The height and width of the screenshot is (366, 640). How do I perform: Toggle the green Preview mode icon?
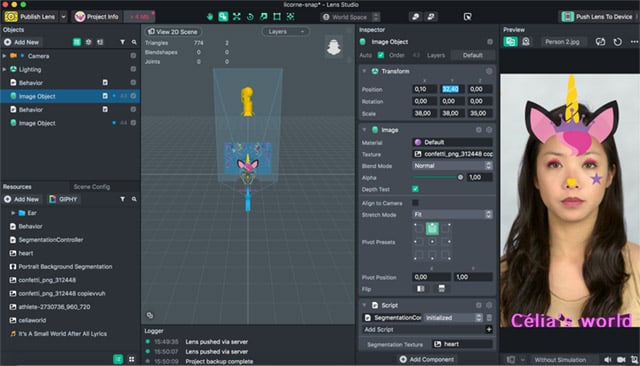(x=510, y=42)
